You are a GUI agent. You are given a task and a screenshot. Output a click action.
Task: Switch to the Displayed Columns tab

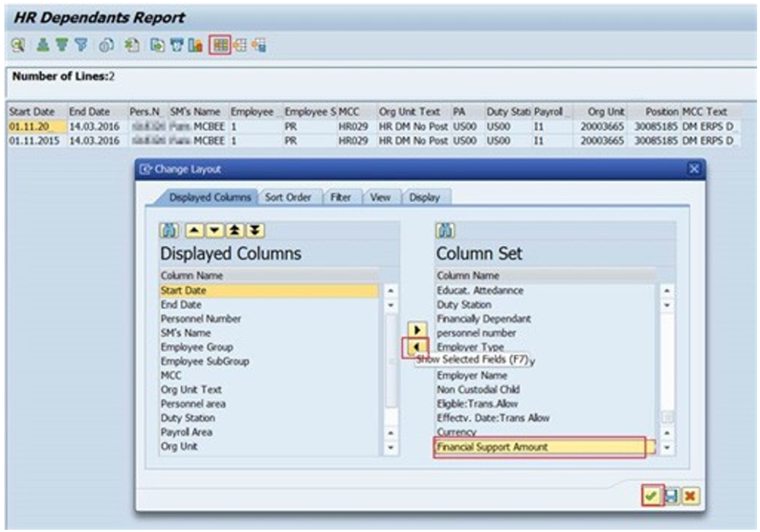[210, 198]
